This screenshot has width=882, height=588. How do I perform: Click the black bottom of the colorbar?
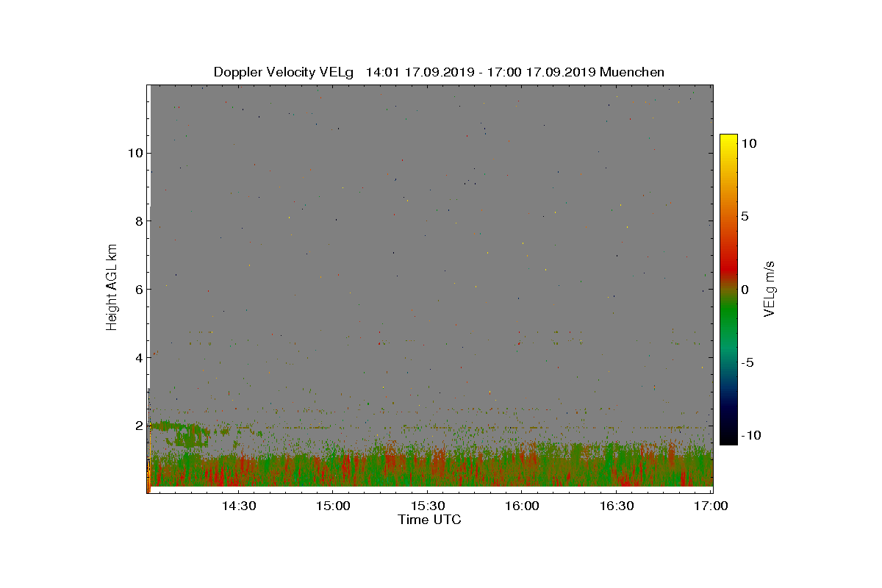(x=728, y=438)
